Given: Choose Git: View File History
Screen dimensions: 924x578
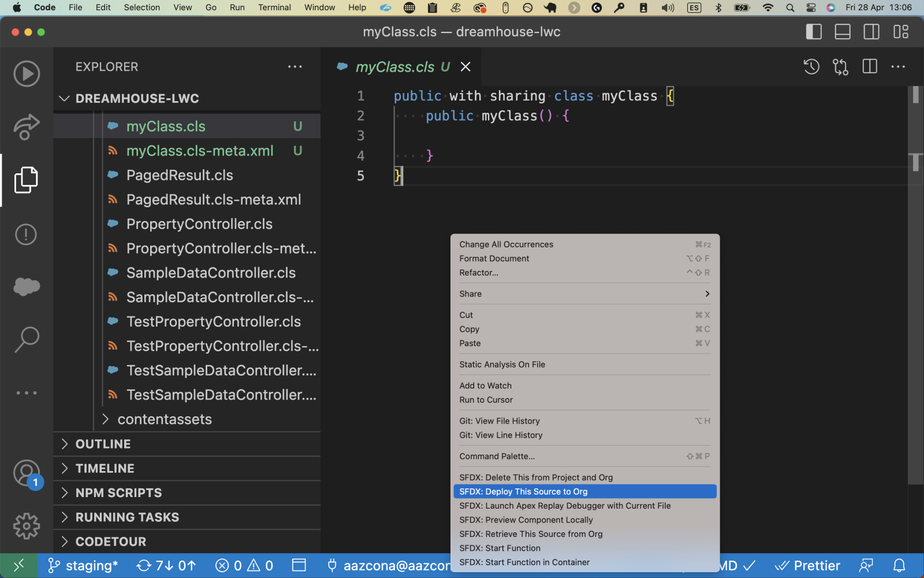Looking at the screenshot, I should coord(585,421).
